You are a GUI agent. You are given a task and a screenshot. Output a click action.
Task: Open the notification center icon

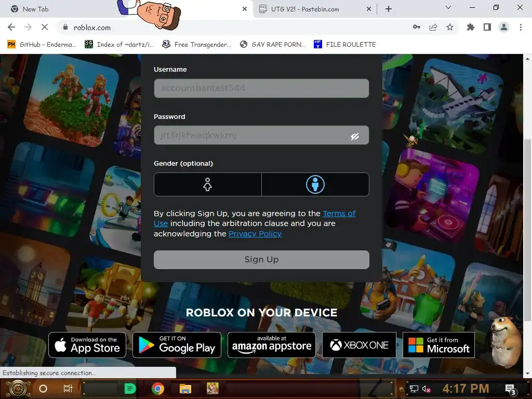(510, 389)
